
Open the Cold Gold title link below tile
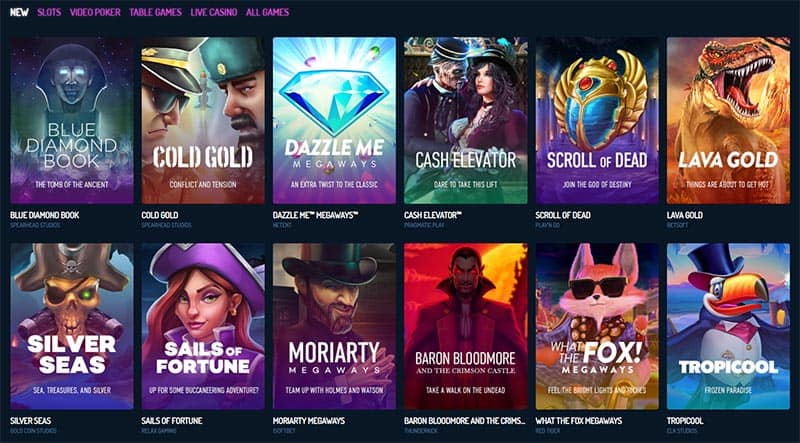point(160,215)
